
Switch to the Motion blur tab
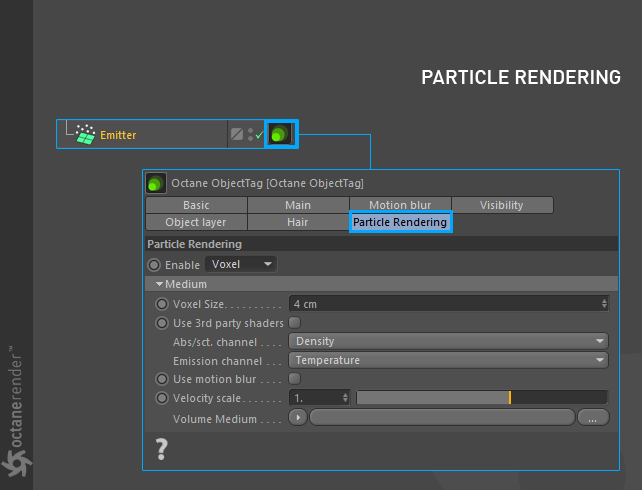(x=400, y=205)
